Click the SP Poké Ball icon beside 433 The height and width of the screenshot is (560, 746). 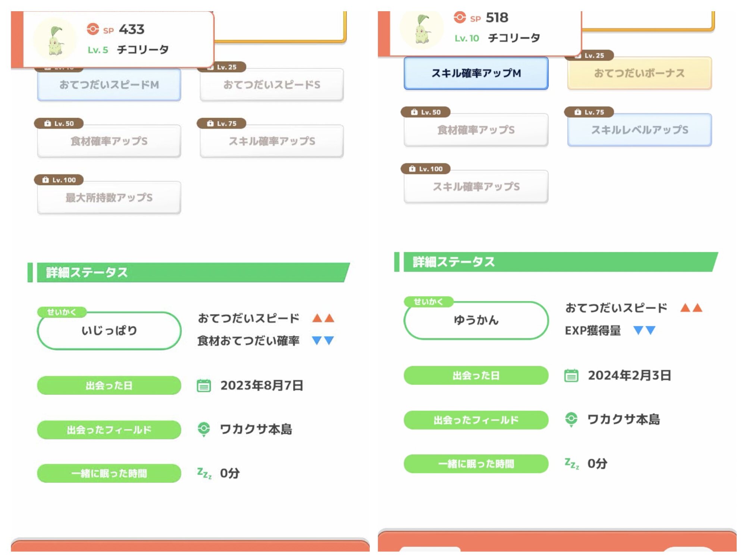point(93,29)
